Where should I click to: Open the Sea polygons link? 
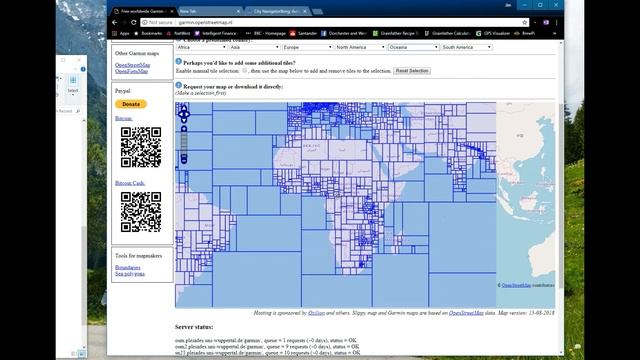point(130,273)
